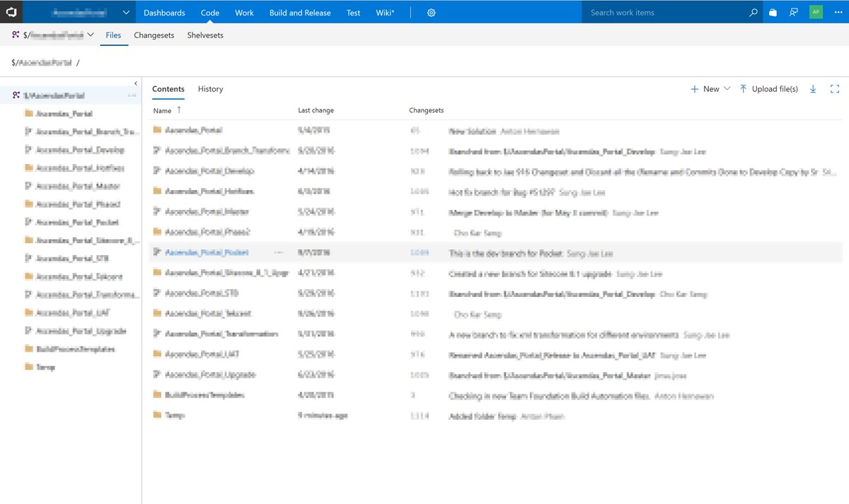Open the Temp folder in the Contents list
Screen dimensions: 849x504
pyautogui.click(x=175, y=416)
